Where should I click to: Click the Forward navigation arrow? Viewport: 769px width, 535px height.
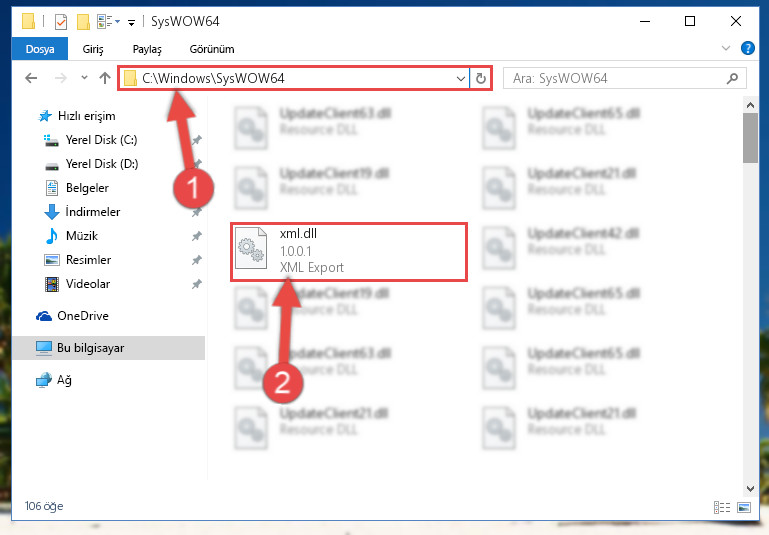coord(60,78)
